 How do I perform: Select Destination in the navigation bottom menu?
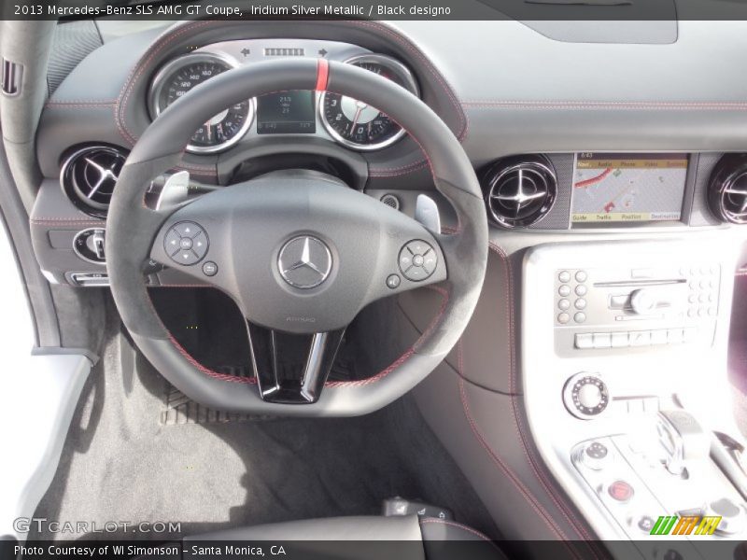pyautogui.click(x=665, y=217)
